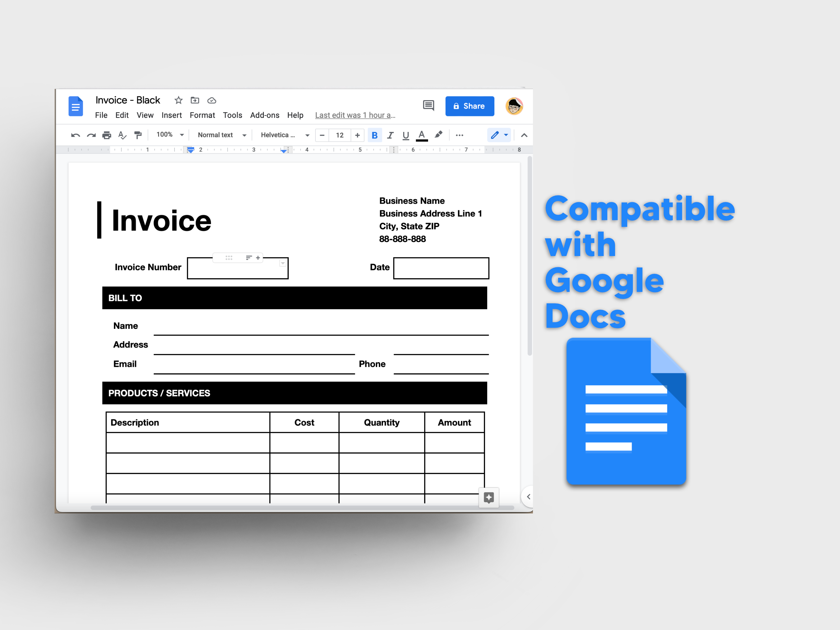Viewport: 840px width, 630px height.
Task: Click the Redo icon
Action: [91, 135]
